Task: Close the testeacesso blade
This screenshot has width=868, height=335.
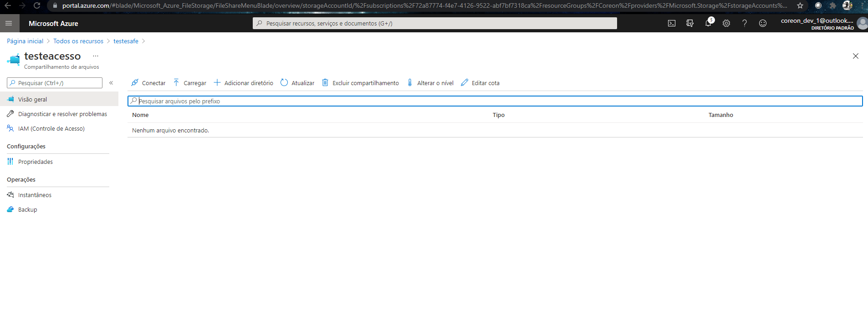Action: coord(856,56)
